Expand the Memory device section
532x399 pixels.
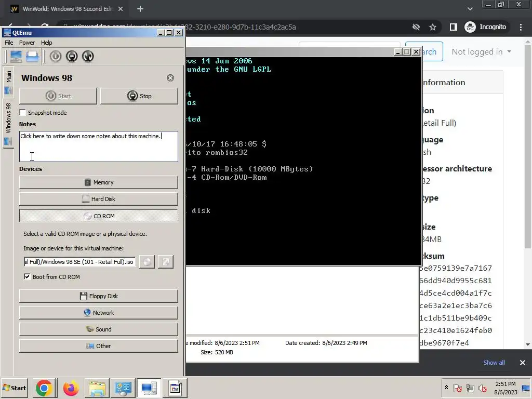click(98, 182)
